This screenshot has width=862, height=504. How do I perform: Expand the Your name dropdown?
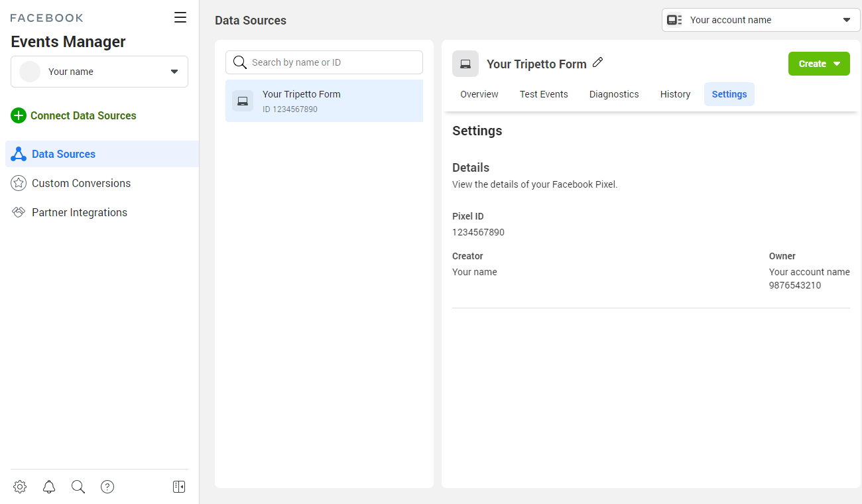(x=99, y=72)
